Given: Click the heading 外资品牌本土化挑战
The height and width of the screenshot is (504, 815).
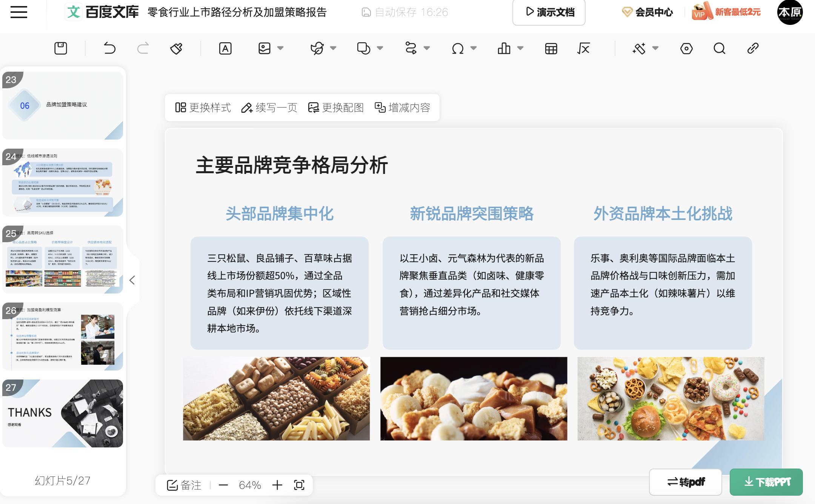Looking at the screenshot, I should (x=663, y=214).
